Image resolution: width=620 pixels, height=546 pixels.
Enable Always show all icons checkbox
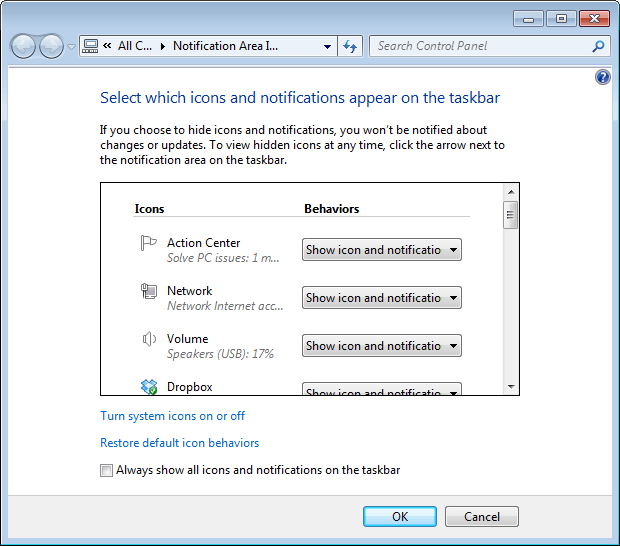pyautogui.click(x=106, y=470)
